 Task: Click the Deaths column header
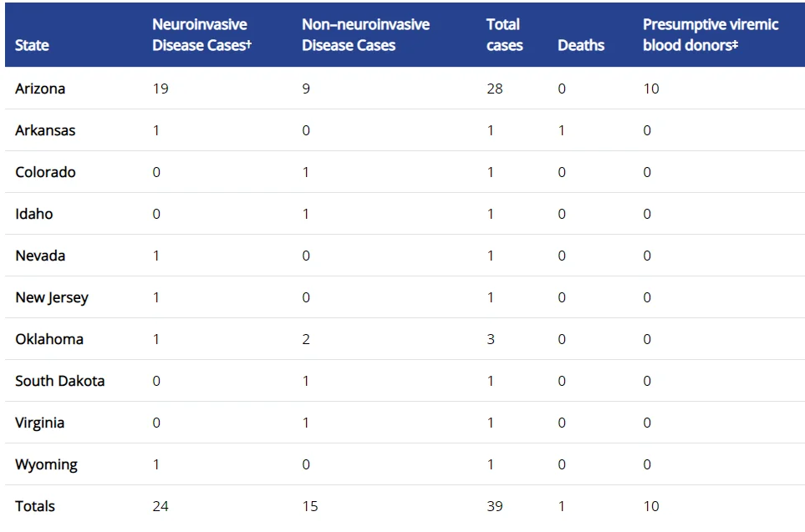tap(581, 45)
